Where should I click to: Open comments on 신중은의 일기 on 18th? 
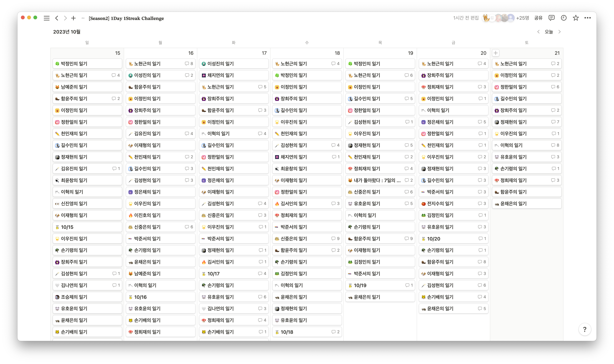[x=335, y=238]
